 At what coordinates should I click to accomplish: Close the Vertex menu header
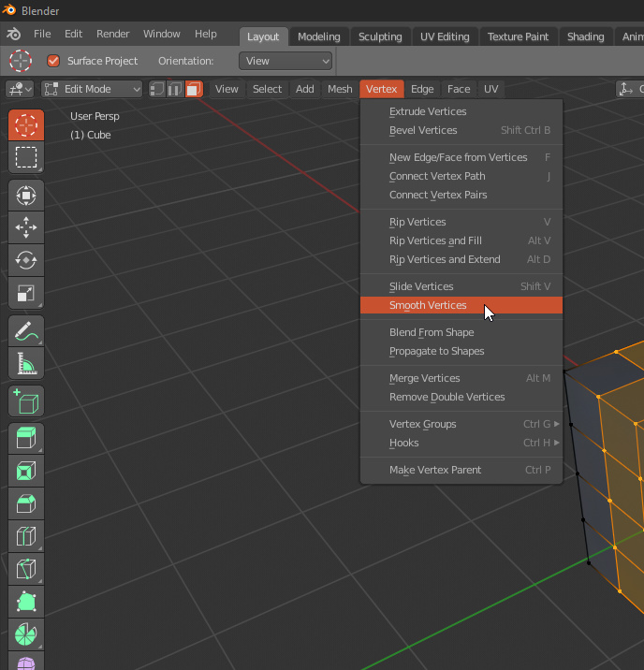coord(382,89)
